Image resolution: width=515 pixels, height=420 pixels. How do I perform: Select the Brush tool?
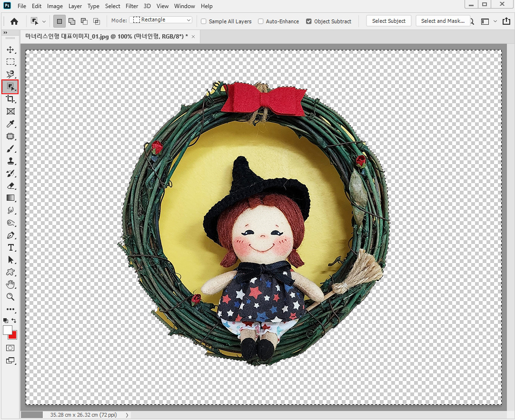point(10,148)
